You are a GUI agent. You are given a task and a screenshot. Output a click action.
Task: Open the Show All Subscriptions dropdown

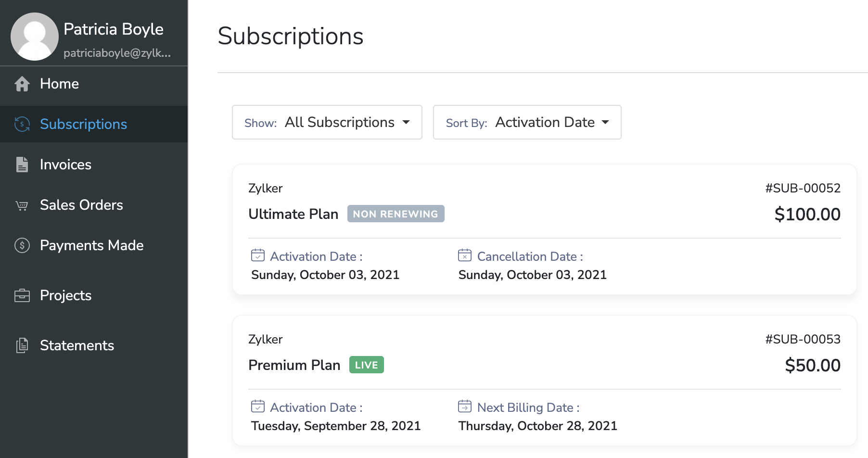tap(327, 122)
